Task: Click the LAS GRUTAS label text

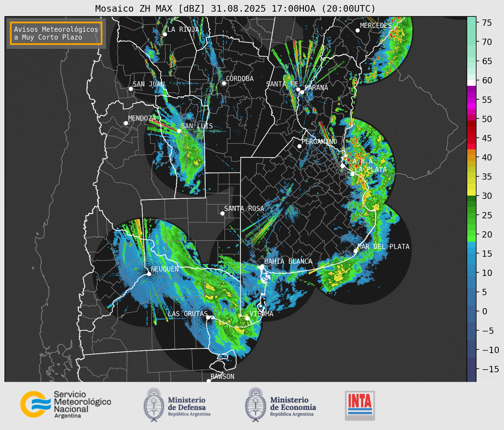Action: click(x=188, y=314)
